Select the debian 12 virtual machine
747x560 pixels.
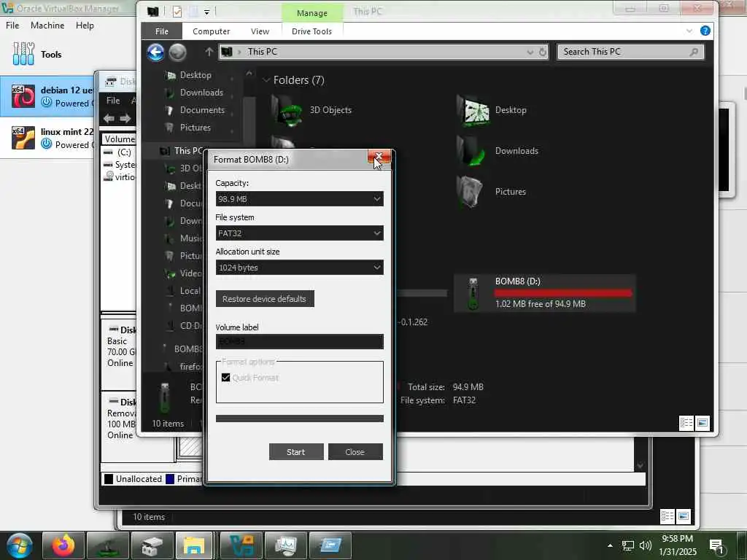click(x=47, y=97)
